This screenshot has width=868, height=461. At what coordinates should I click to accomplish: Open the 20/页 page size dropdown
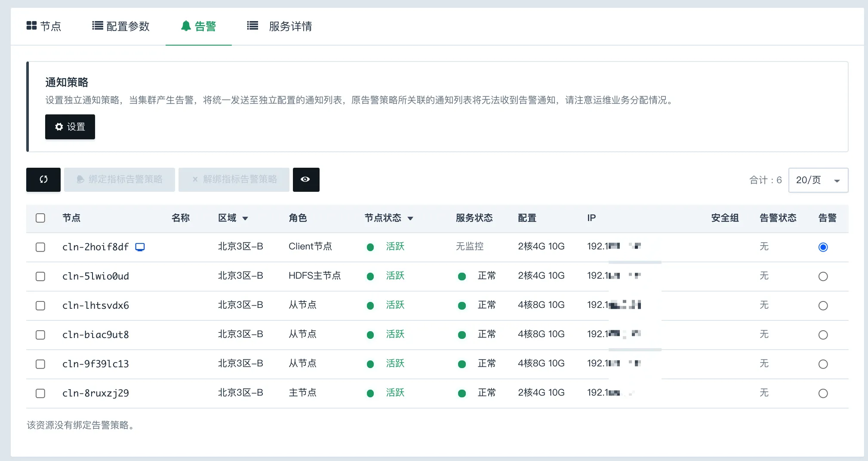point(818,180)
